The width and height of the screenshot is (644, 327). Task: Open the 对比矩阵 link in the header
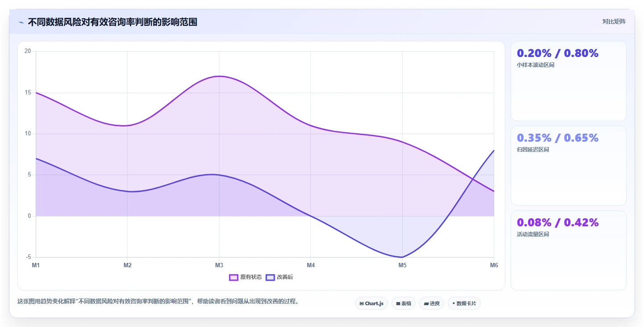pyautogui.click(x=614, y=21)
